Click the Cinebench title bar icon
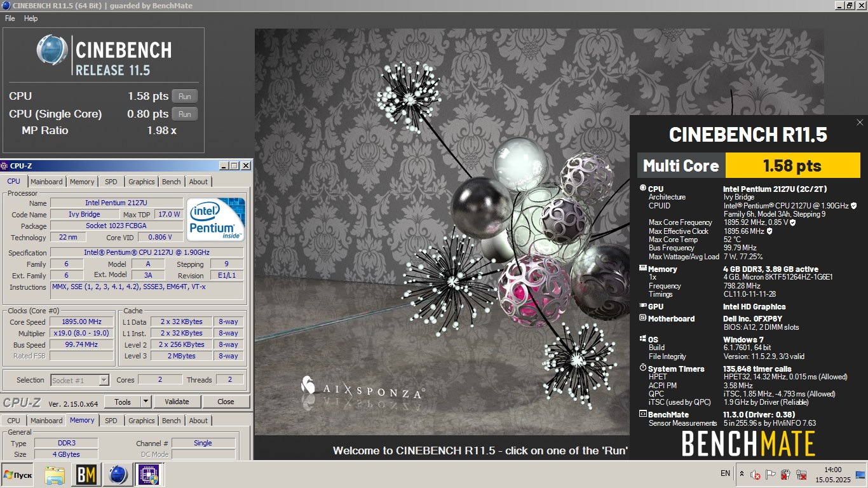 6,6
